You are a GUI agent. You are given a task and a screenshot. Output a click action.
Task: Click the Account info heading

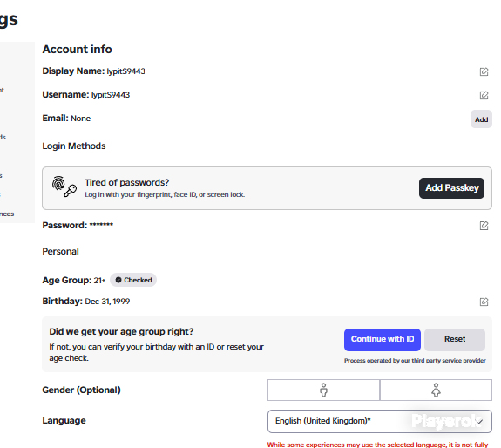[77, 49]
